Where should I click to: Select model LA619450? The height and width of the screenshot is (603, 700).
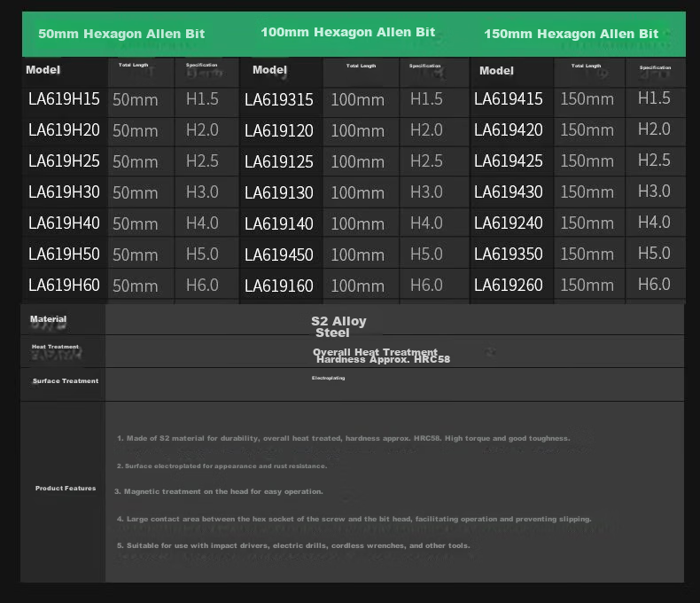[279, 255]
